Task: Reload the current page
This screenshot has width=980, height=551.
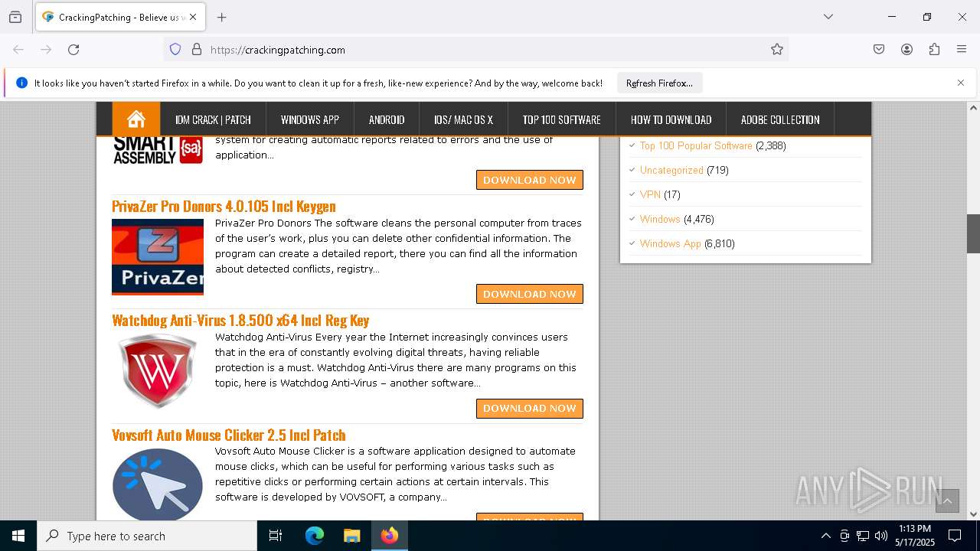Action: (73, 50)
